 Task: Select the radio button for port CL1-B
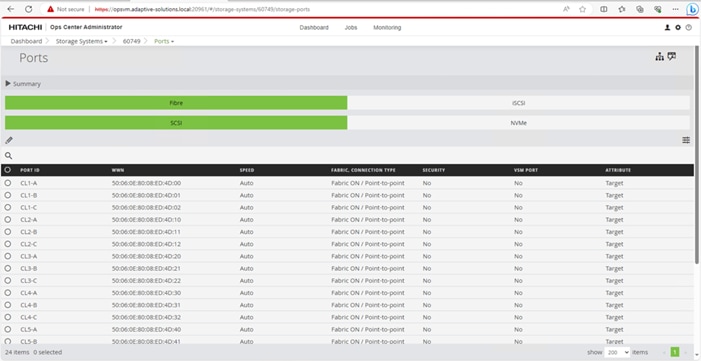coord(8,195)
